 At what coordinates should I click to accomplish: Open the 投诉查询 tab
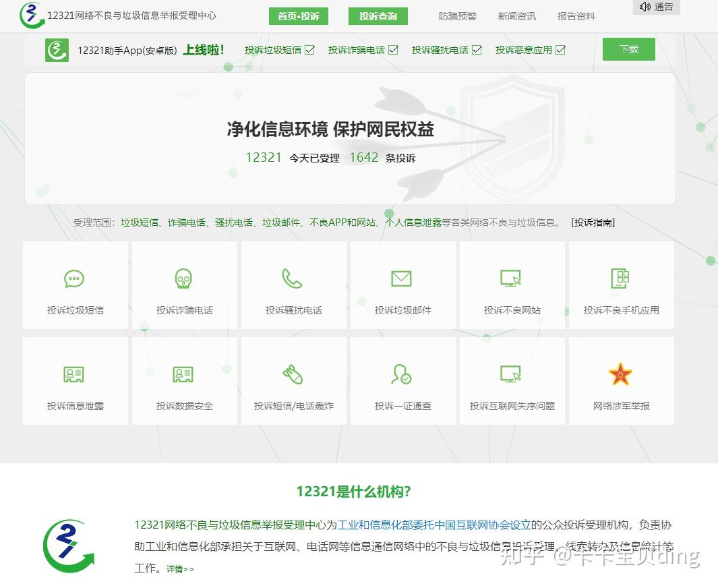[x=378, y=16]
